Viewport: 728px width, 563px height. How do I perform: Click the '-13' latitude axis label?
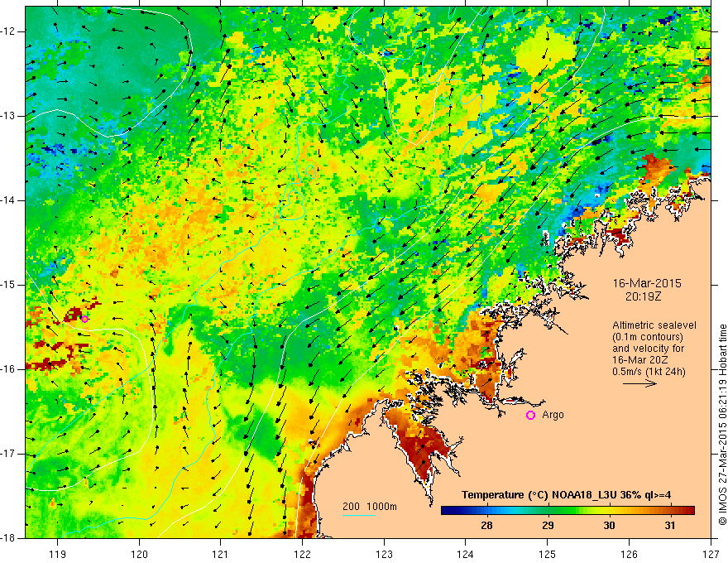[x=8, y=116]
